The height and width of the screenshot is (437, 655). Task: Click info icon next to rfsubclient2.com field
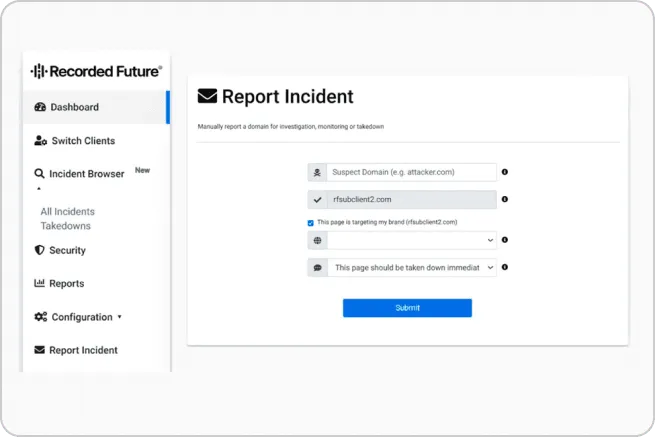pyautogui.click(x=505, y=199)
